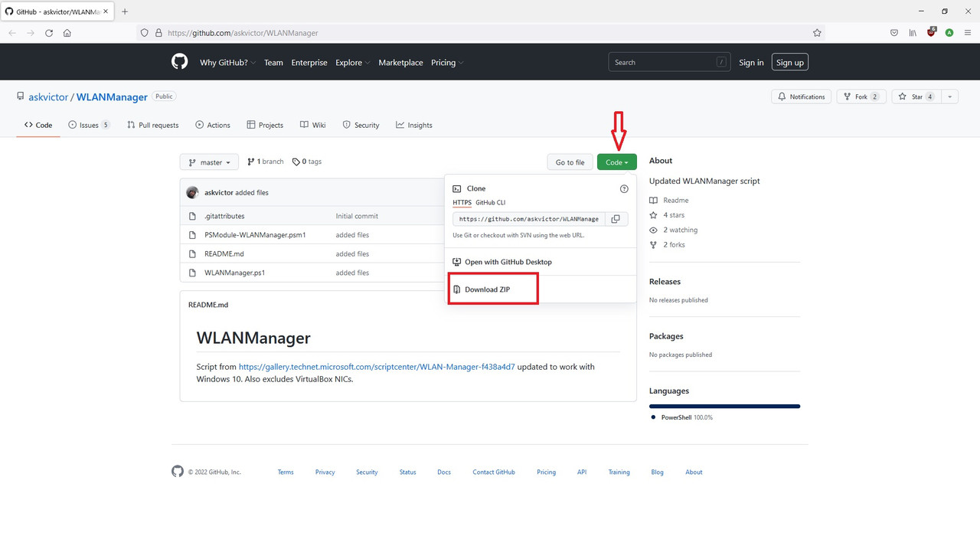Click the Sign in link

point(751,63)
